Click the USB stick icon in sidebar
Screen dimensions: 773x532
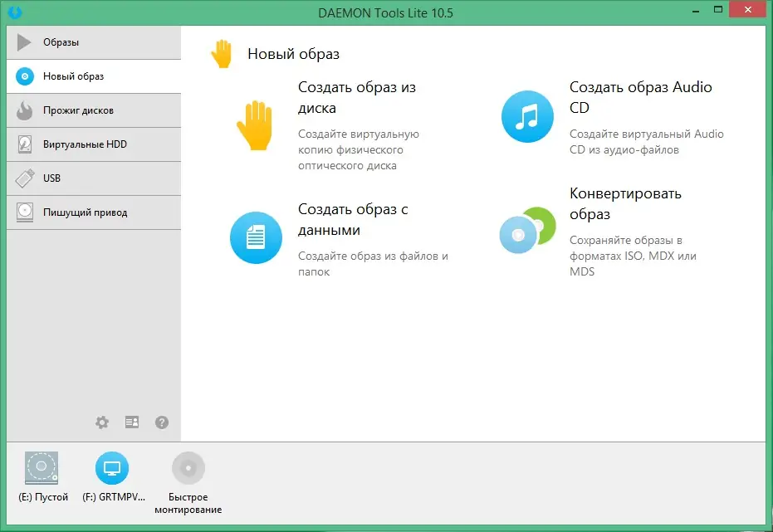coord(24,178)
